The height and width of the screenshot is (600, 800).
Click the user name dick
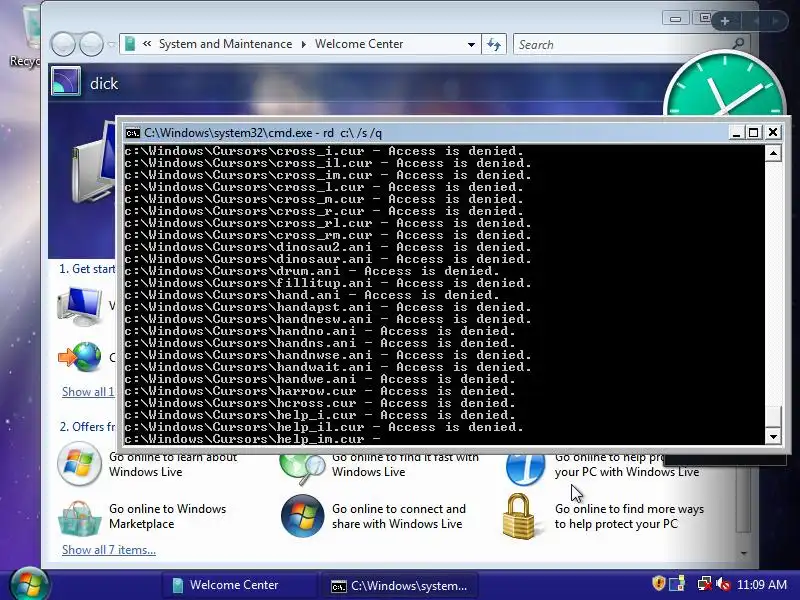point(104,84)
